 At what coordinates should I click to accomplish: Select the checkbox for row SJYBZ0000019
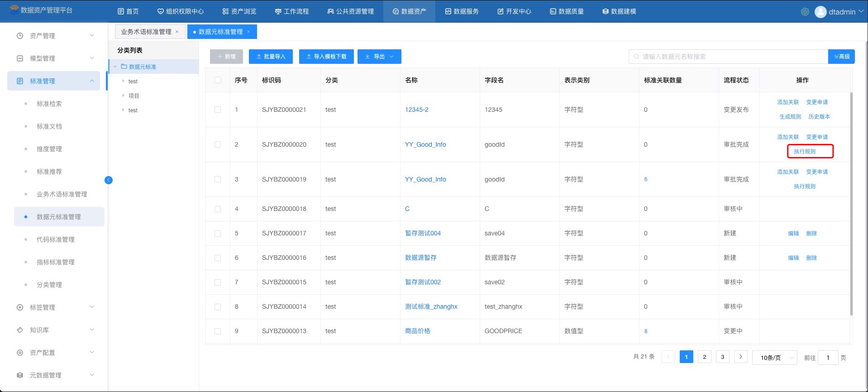[x=218, y=179]
